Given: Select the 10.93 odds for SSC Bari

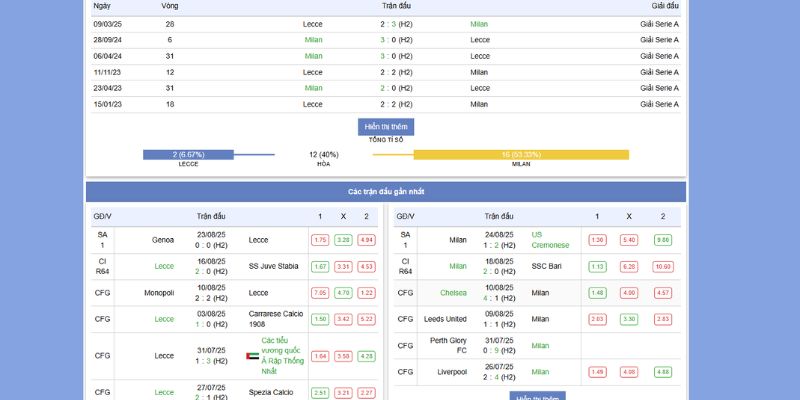Looking at the screenshot, I should pos(662,267).
